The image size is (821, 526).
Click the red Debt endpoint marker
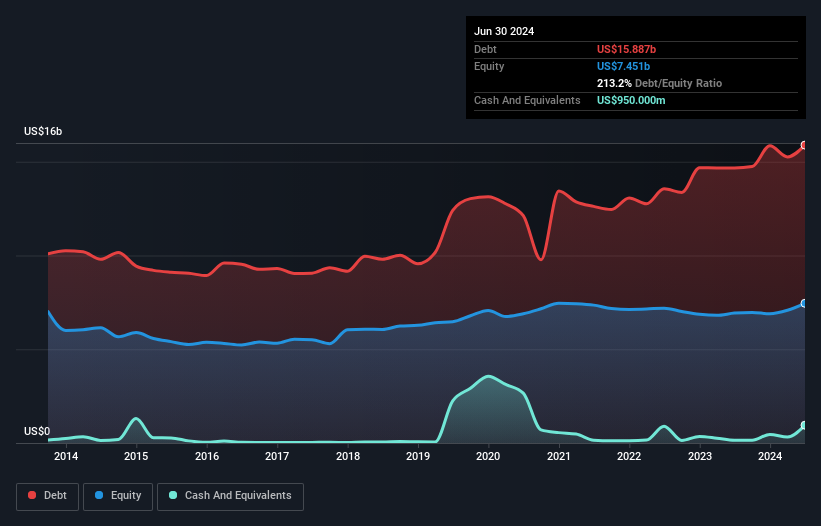point(804,145)
